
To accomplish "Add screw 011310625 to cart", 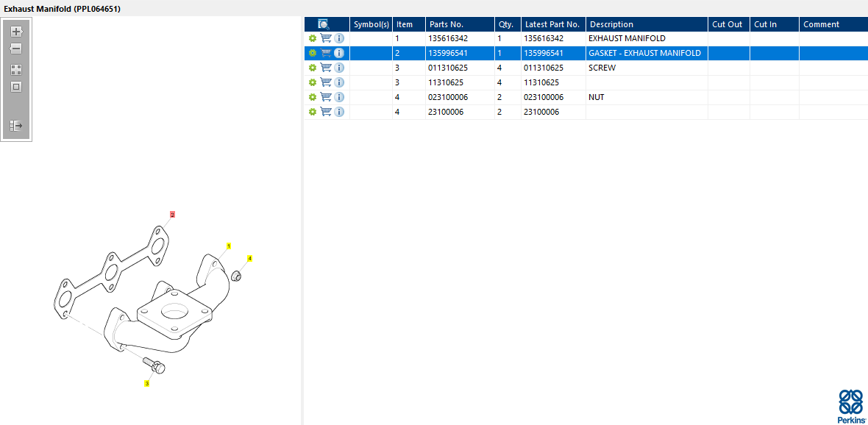I will point(326,67).
